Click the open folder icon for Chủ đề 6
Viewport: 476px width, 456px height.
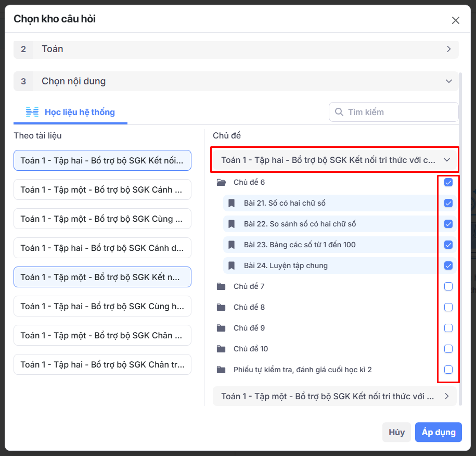221,182
